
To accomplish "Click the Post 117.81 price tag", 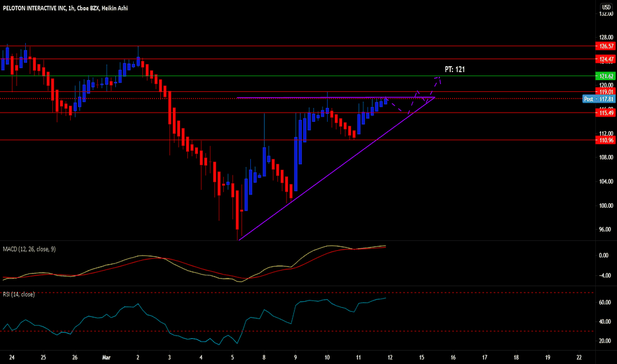I will coord(599,99).
